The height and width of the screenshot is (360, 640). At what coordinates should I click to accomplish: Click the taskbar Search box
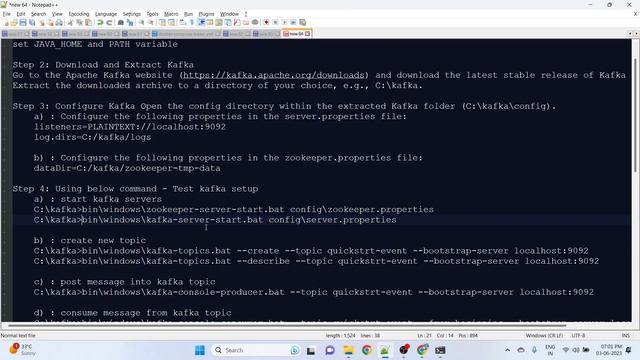[256, 350]
